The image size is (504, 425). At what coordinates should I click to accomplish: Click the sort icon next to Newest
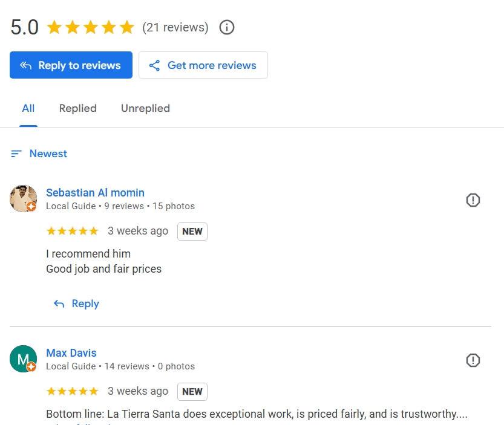coord(16,154)
